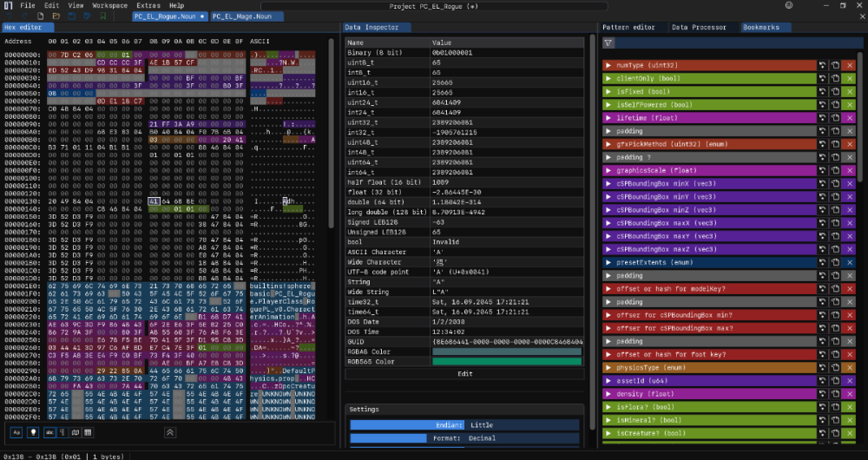Expand the graphicsScale (float) bookmark
Viewport: 868px width, 460px height.
pos(609,170)
